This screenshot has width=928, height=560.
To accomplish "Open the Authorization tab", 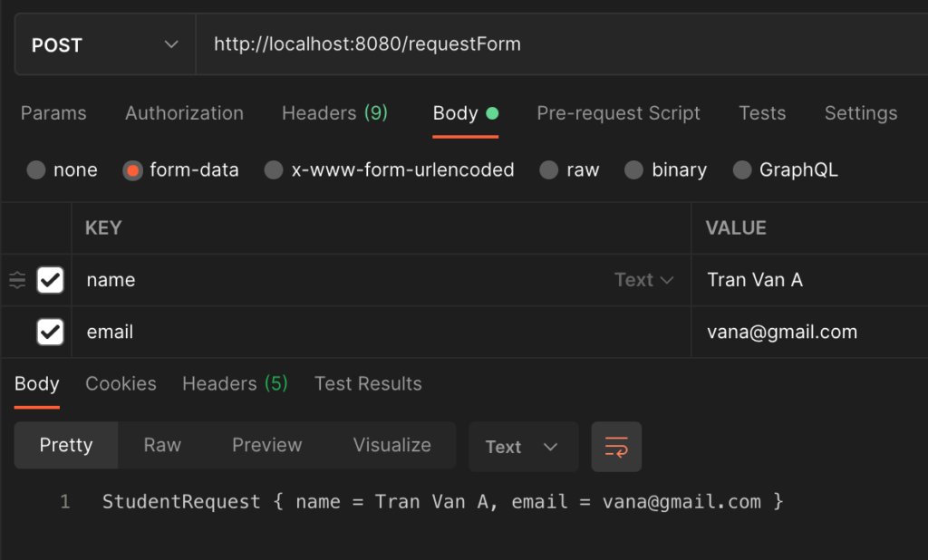I will tap(184, 113).
